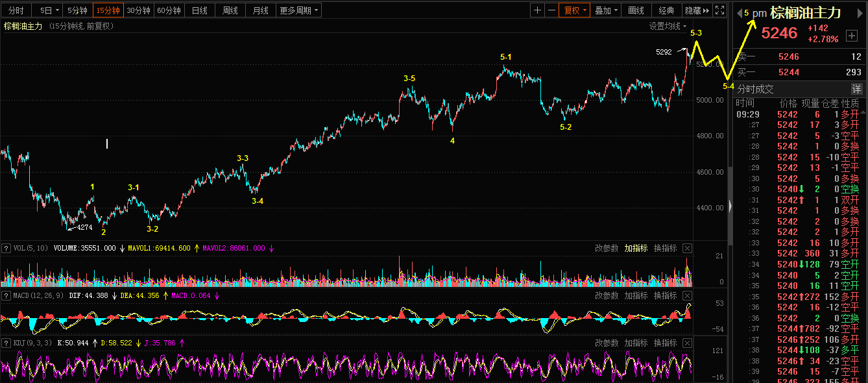This screenshot has height=383, width=868.
Task: Switch to the 经典 chart style
Action: pyautogui.click(x=666, y=10)
